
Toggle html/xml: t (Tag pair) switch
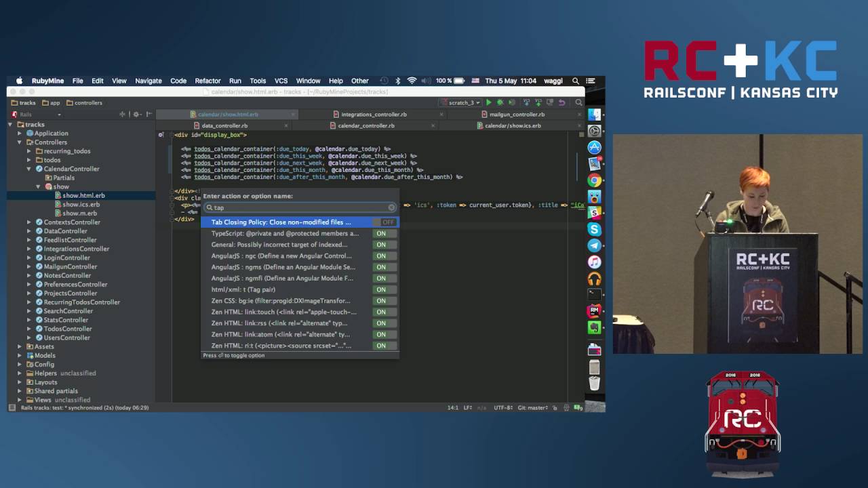pyautogui.click(x=384, y=289)
